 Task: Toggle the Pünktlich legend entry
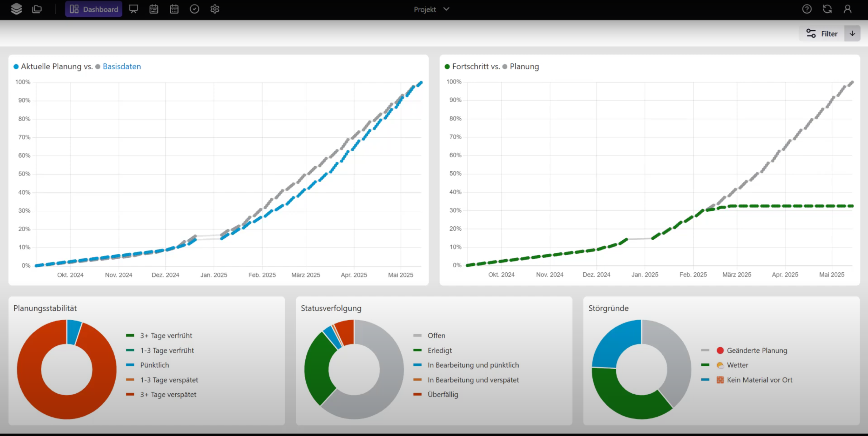[154, 365]
